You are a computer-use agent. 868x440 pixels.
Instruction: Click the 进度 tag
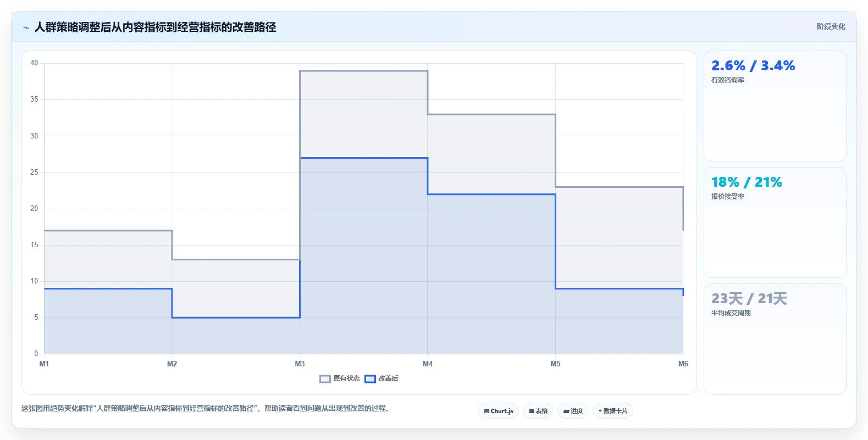pos(573,411)
